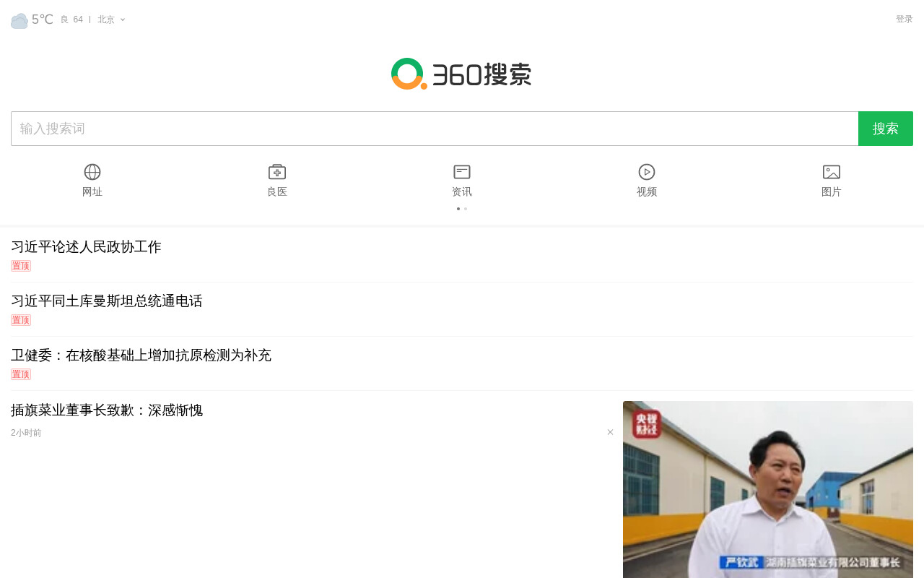
Task: Open the 网址 globe icon
Action: tap(92, 172)
